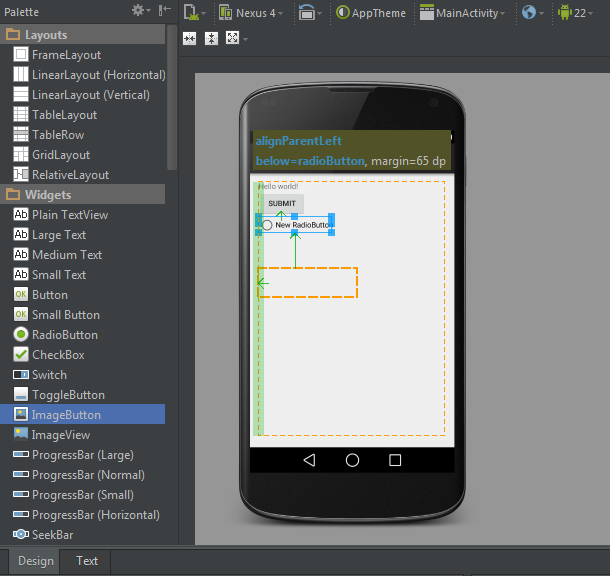This screenshot has width=610, height=576.
Task: Choose the CheckBox widget in palette
Action: (x=57, y=355)
